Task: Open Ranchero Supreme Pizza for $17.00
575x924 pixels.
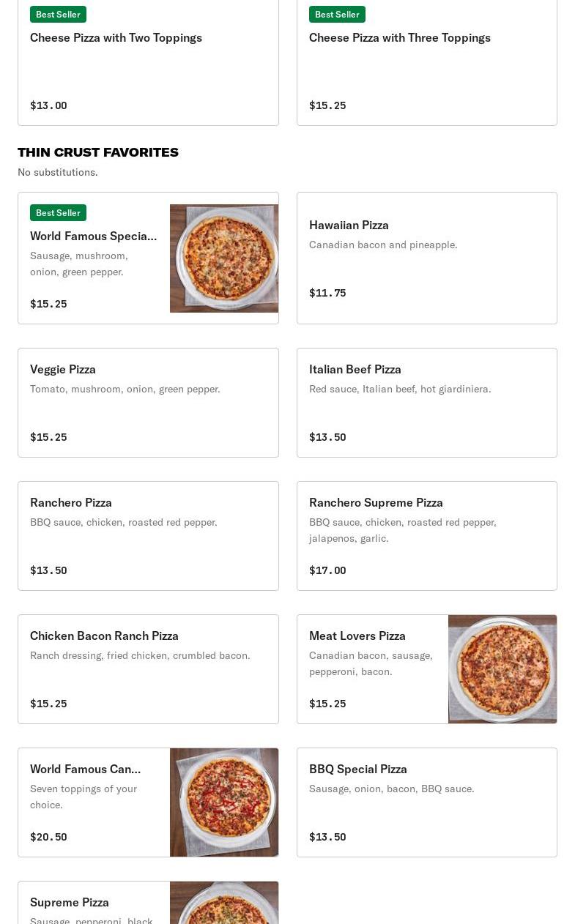Action: pos(427,536)
